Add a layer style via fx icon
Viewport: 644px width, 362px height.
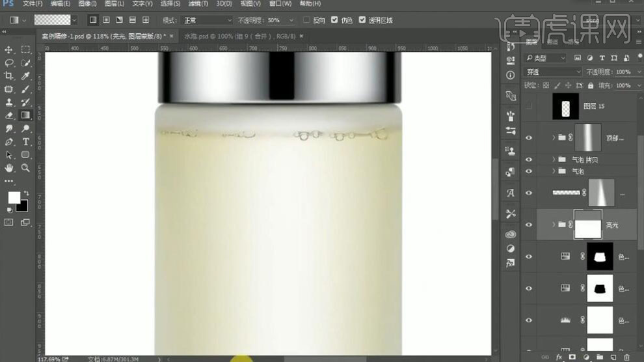[559, 357]
